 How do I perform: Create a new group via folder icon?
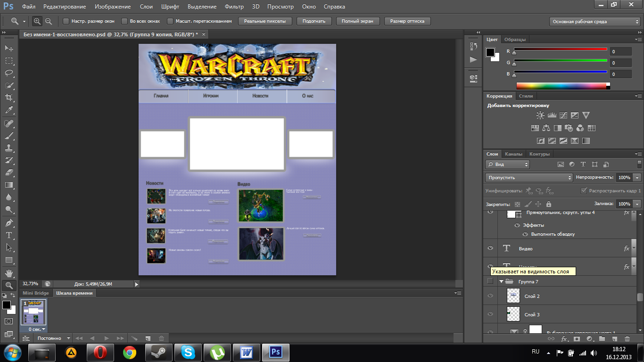(602, 338)
